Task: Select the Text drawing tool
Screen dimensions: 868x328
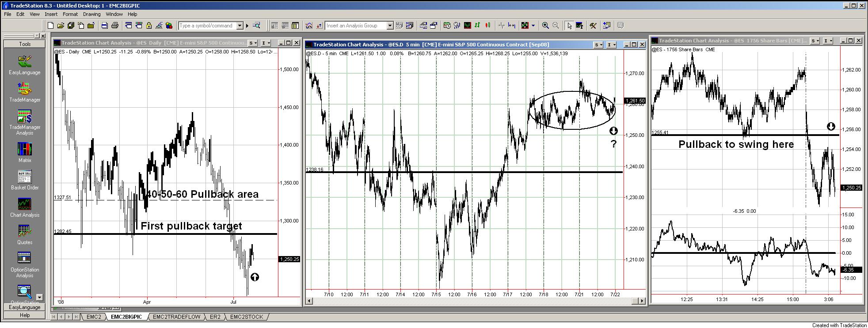Action: click(579, 26)
